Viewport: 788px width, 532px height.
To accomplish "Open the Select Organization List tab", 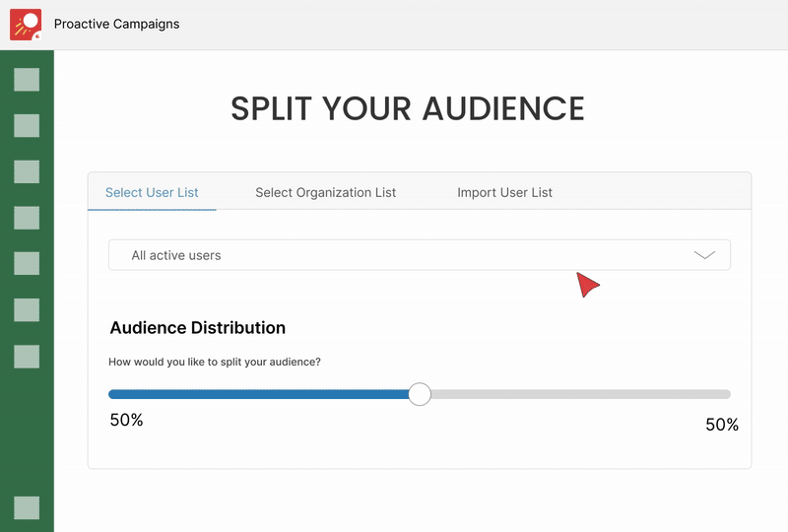I will (x=325, y=192).
